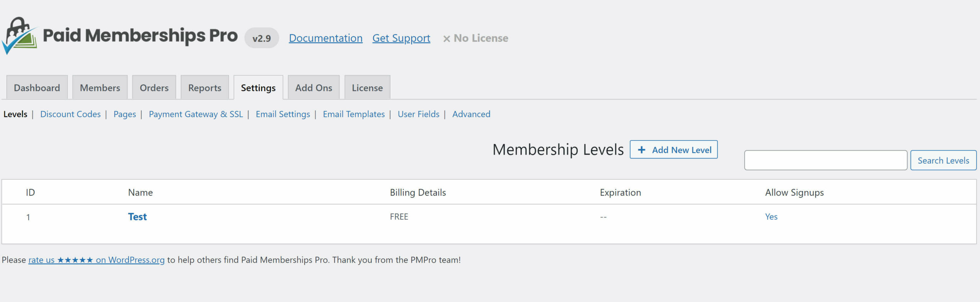Go to the Pages settings
The image size is (980, 302).
(x=125, y=114)
